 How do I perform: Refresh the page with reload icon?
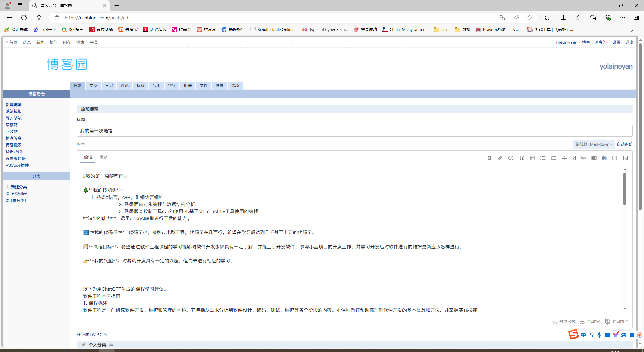point(24,18)
